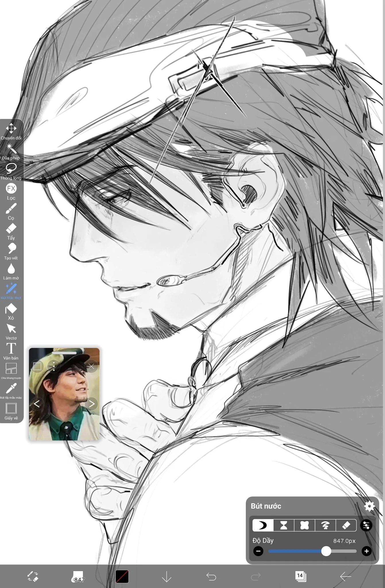Open the layers panel showing 14
This screenshot has width=385, height=588.
pos(301,576)
